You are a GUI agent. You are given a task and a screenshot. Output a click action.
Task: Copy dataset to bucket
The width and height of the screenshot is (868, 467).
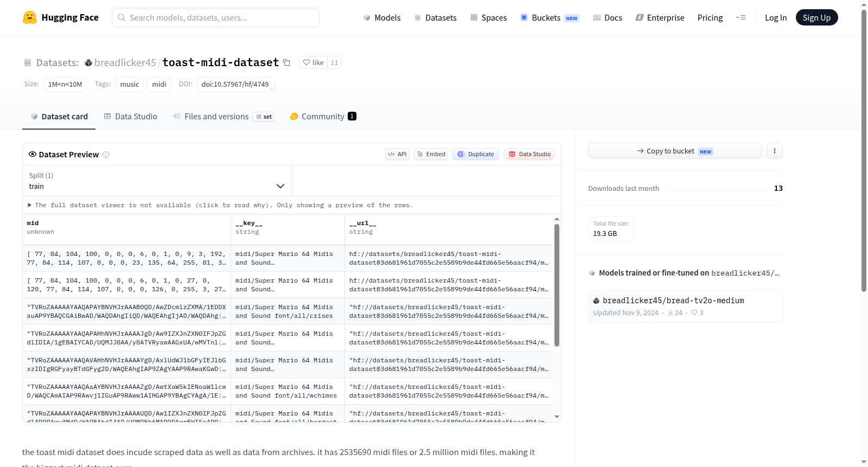[x=675, y=151]
